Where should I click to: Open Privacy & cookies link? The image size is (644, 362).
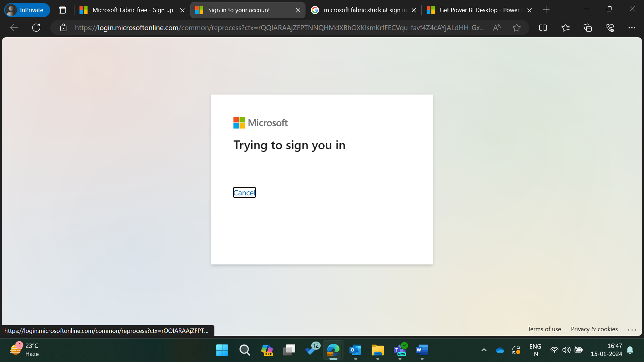594,329
